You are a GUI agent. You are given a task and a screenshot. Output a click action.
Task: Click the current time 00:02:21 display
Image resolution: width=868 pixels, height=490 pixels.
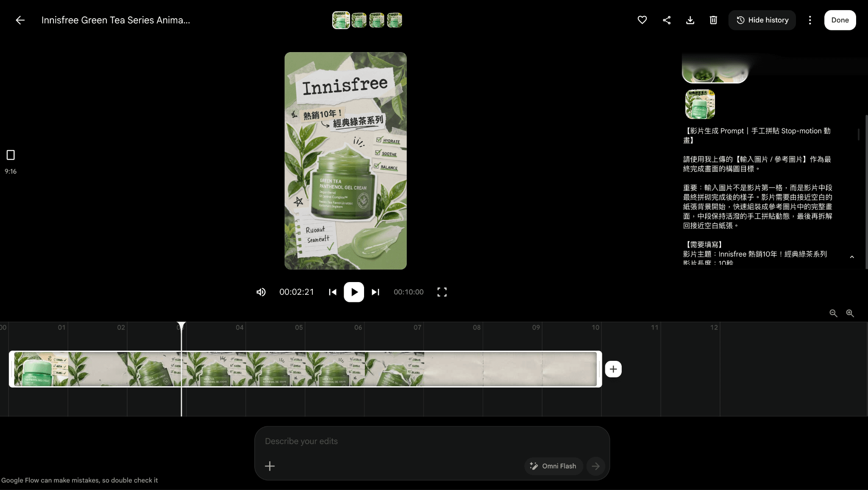click(297, 292)
